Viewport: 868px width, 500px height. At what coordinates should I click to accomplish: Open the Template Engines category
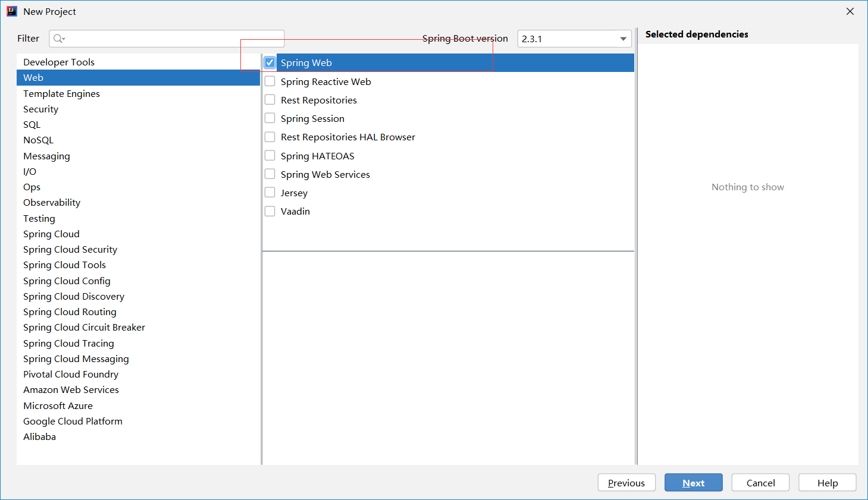61,93
